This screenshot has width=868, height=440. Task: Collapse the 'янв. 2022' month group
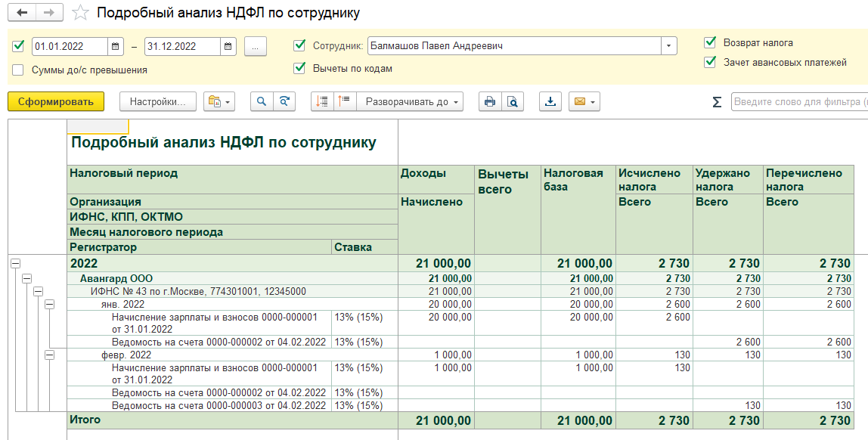50,304
